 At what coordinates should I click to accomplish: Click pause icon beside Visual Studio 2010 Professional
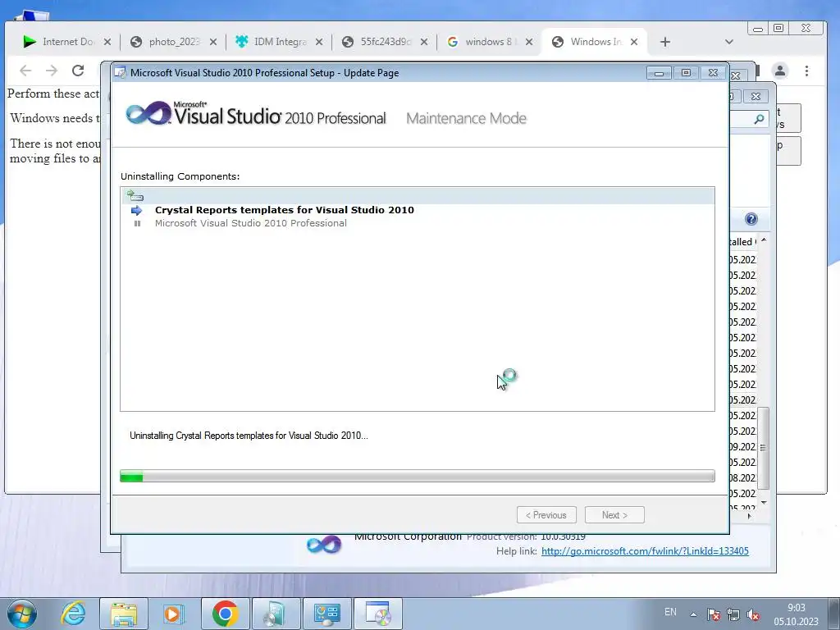click(137, 223)
